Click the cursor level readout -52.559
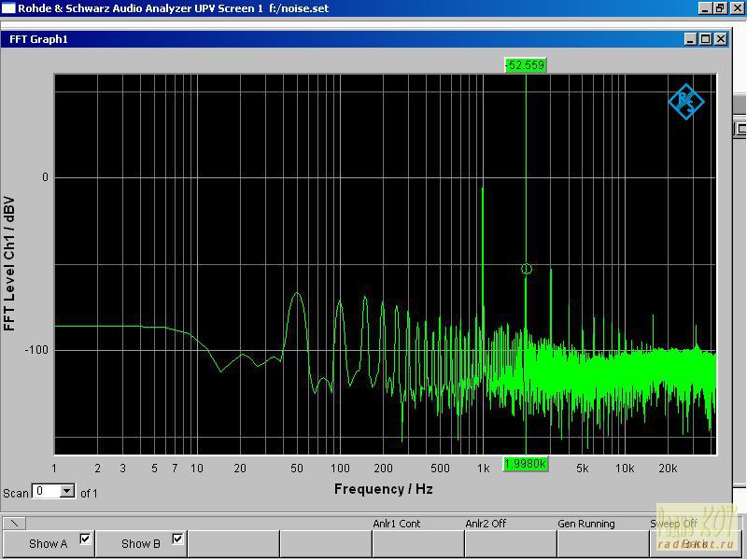The height and width of the screenshot is (560, 747). pos(526,65)
